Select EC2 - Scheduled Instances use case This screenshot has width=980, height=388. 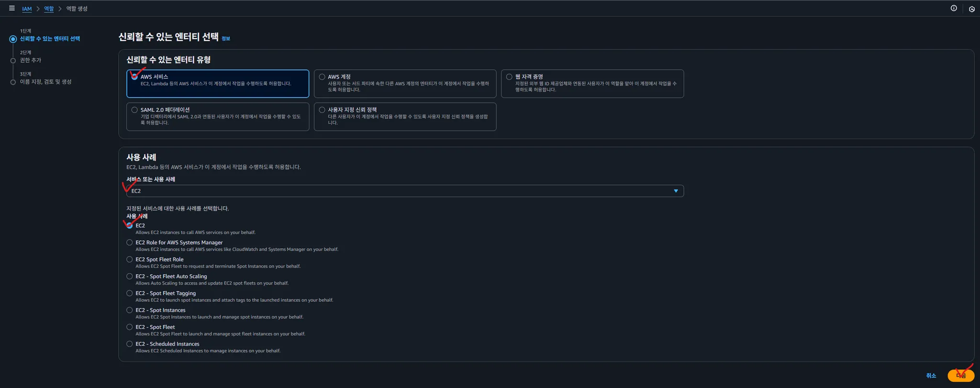[130, 344]
